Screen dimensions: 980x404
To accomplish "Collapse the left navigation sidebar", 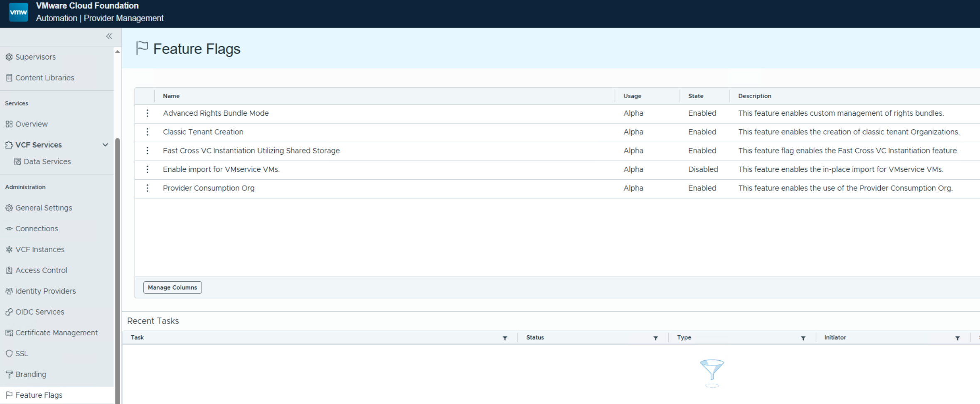I will [x=109, y=36].
